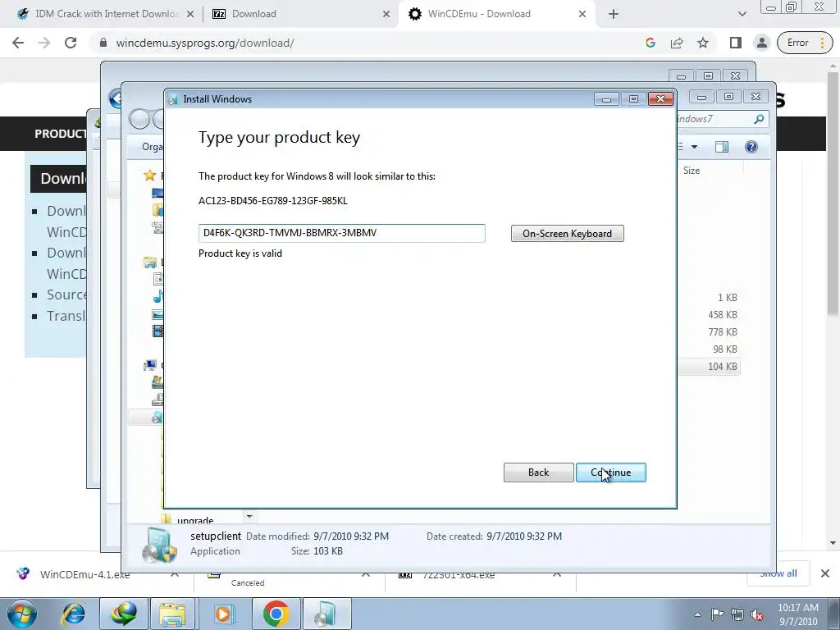
Task: Go Back in the Install Windows dialog
Action: (x=538, y=472)
